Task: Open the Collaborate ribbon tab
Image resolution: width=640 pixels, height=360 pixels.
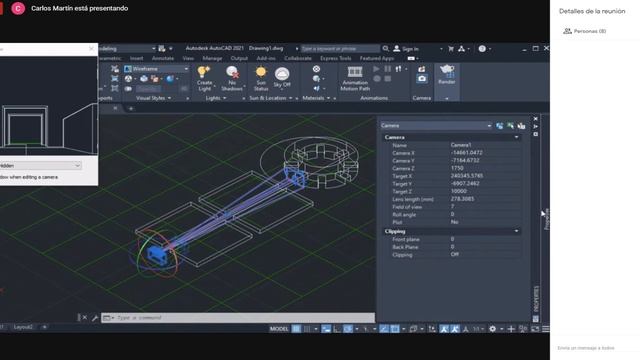Action: [x=298, y=58]
